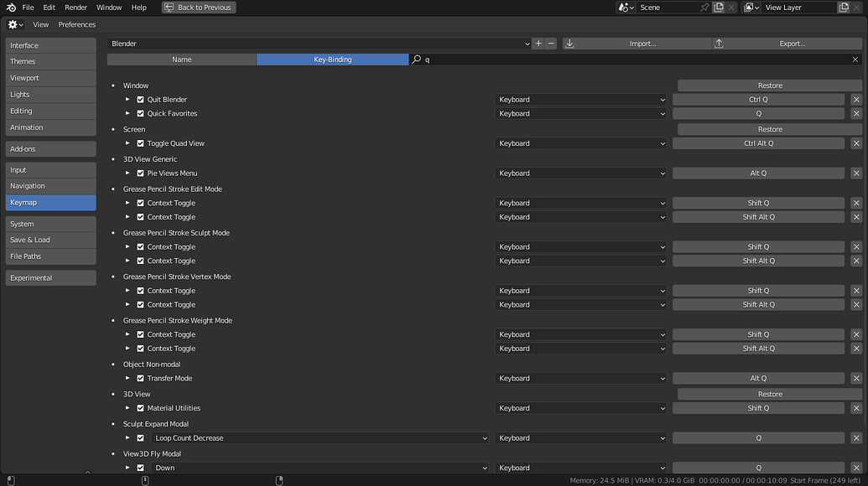Viewport: 868px width, 486px height.
Task: Click the Import download icon
Action: (569, 44)
